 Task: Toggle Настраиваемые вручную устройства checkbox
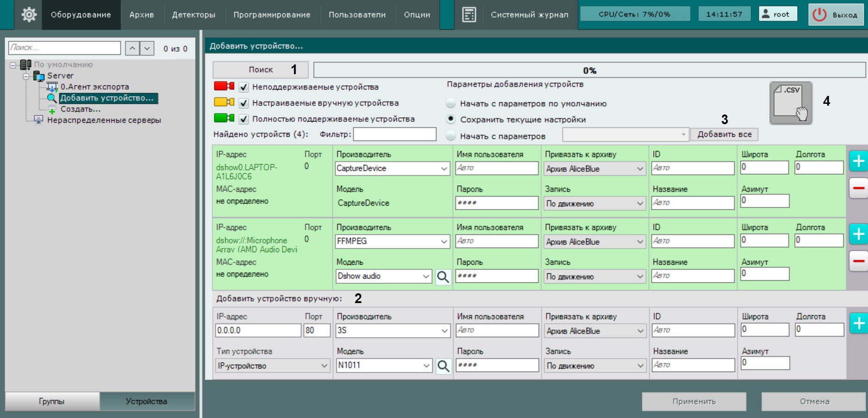244,103
